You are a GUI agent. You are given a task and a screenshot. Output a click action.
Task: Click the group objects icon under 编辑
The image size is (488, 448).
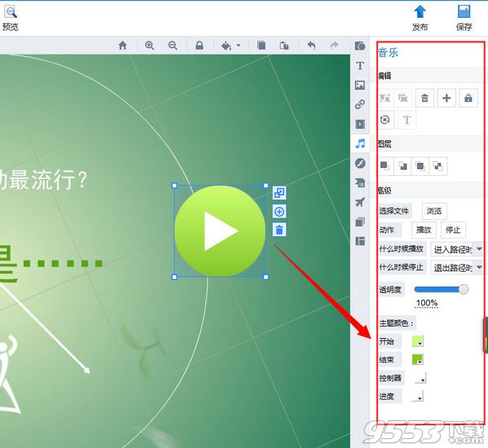tap(385, 99)
